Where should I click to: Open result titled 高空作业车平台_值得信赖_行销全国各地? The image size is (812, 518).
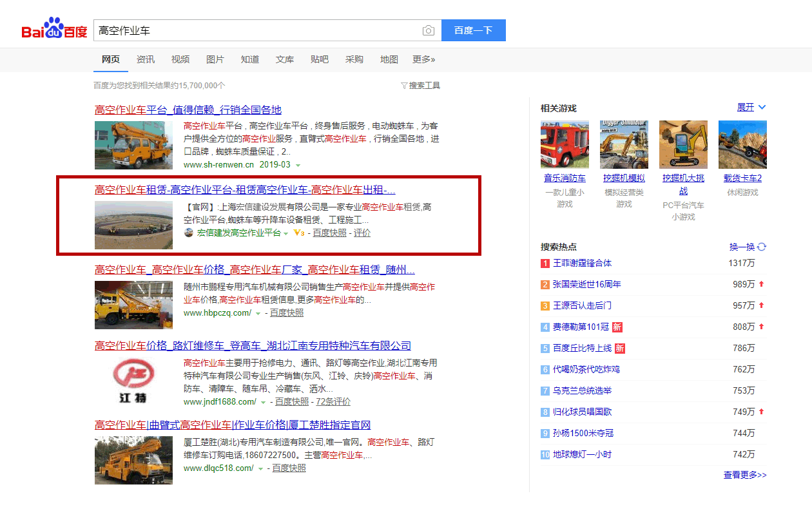pos(188,110)
